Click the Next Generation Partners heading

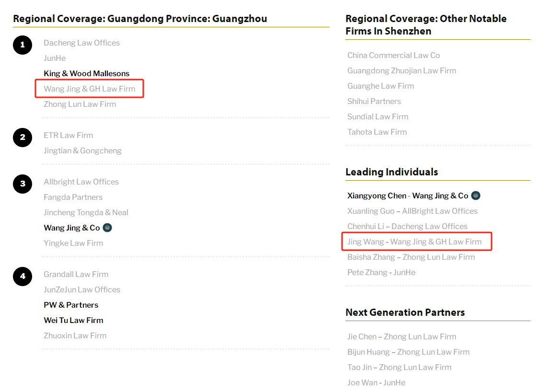click(x=405, y=312)
